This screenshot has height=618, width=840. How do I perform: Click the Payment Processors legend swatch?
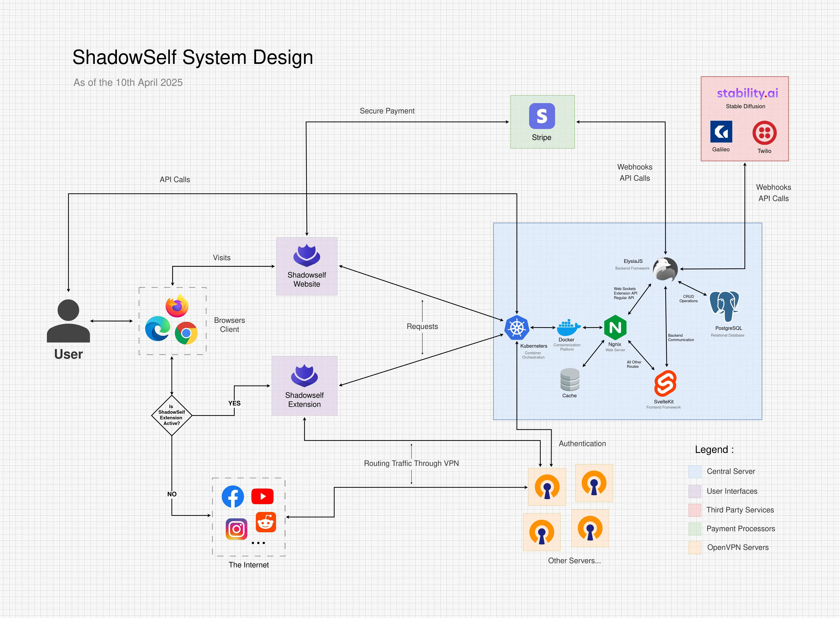tap(695, 529)
